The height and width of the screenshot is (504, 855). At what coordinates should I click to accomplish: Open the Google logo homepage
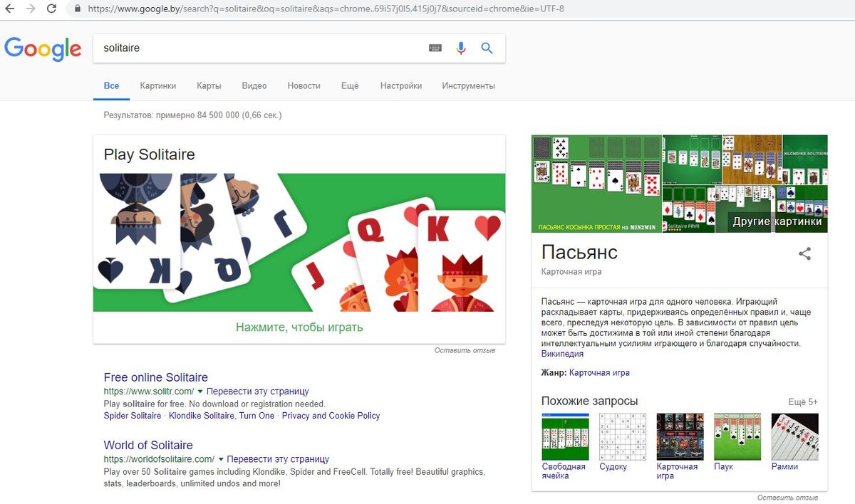[43, 48]
